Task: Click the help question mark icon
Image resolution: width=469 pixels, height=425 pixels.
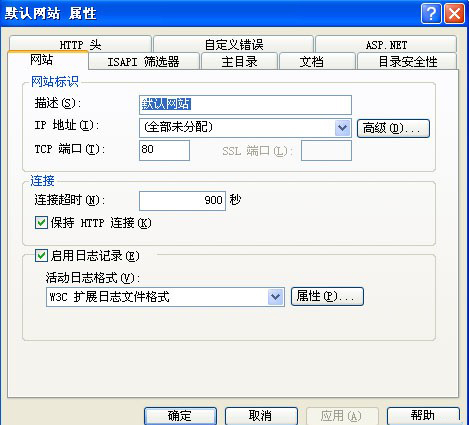Action: (431, 14)
